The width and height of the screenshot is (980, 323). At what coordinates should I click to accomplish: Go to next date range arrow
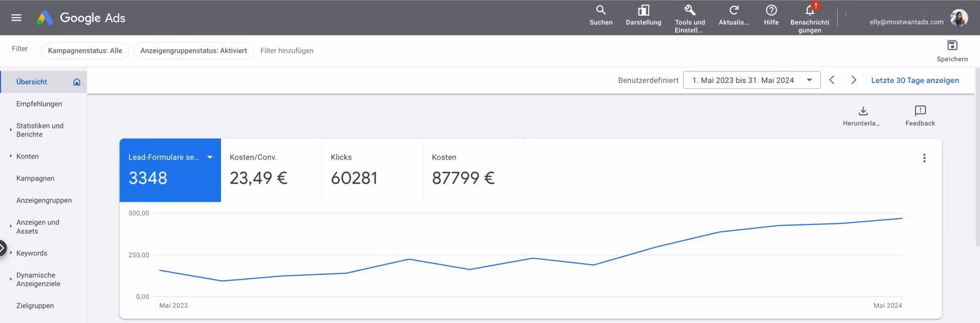click(854, 80)
